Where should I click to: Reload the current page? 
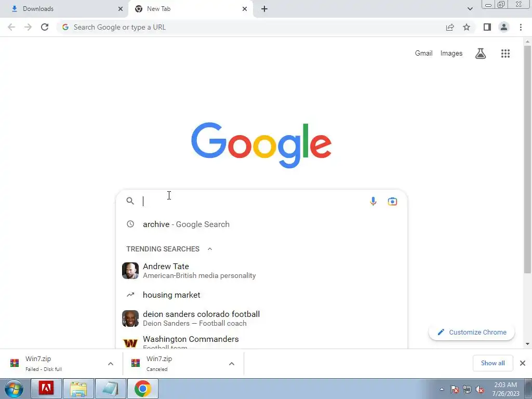[x=45, y=27]
